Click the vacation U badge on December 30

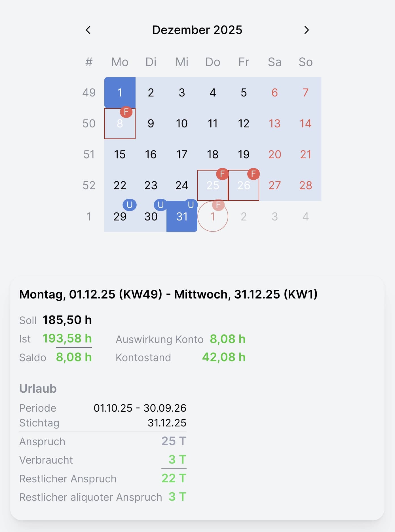pos(160,205)
